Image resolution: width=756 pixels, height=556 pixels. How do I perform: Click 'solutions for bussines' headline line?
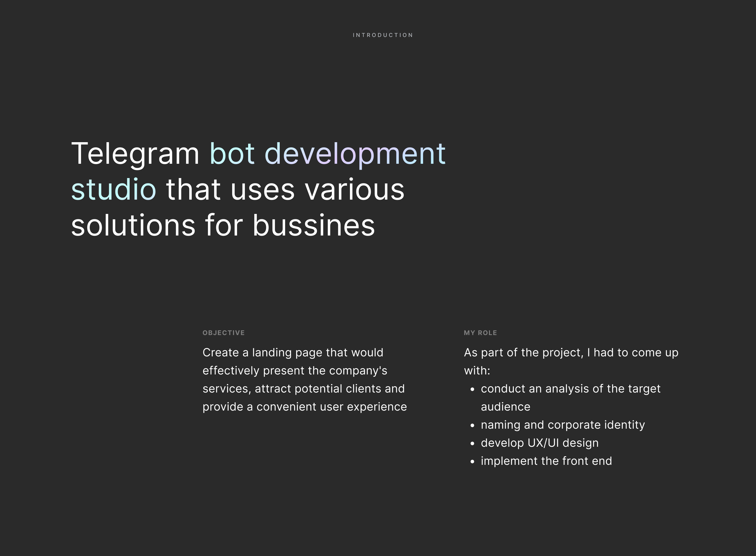tap(222, 225)
